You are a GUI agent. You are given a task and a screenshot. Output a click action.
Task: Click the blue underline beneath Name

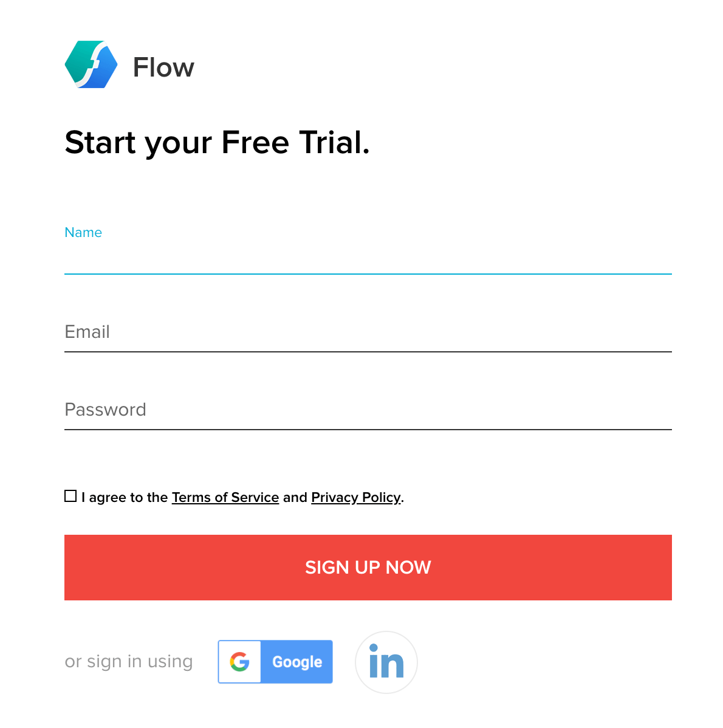coord(368,273)
